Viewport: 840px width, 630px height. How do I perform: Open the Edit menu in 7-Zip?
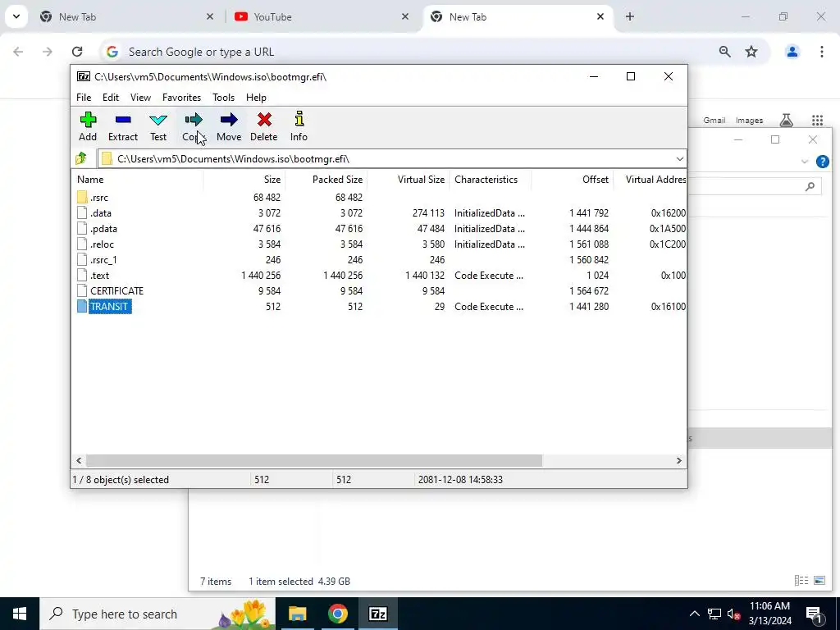tap(111, 98)
